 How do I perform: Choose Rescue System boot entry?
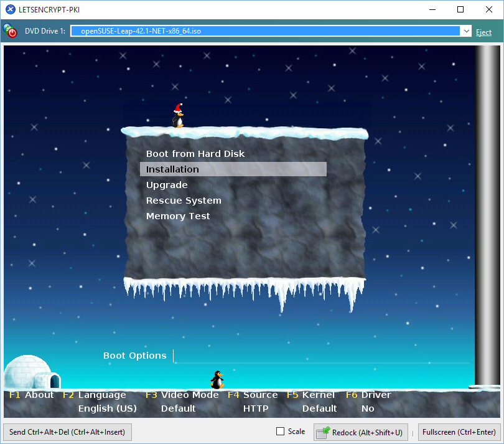coord(184,201)
